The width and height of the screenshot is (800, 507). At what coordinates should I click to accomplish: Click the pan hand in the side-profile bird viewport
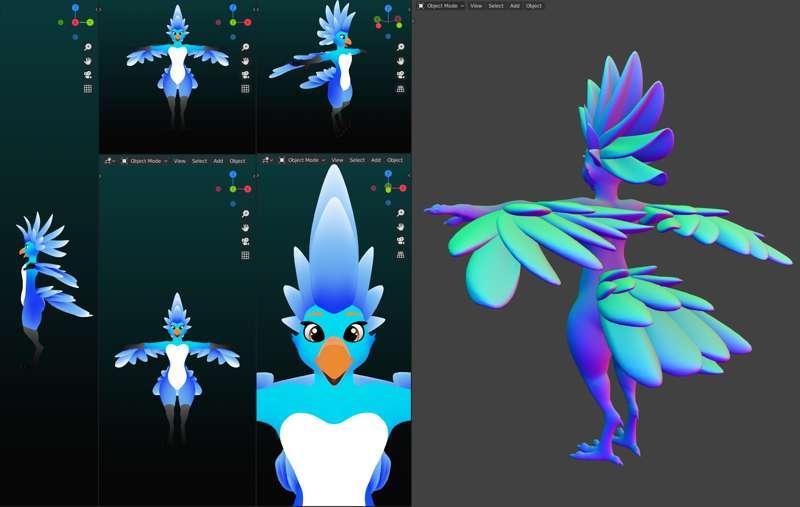coord(88,61)
